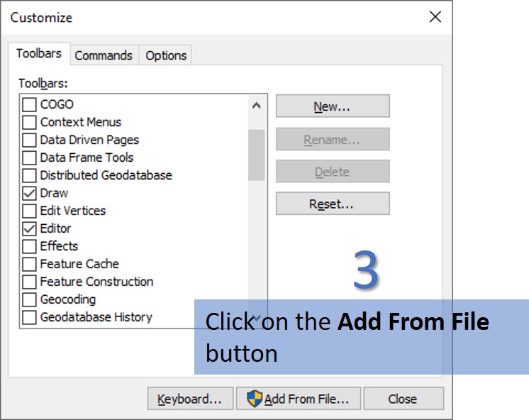Screen dimensions: 529x420
Task: Turn on the Effects toolbar checkbox
Action: tap(29, 246)
